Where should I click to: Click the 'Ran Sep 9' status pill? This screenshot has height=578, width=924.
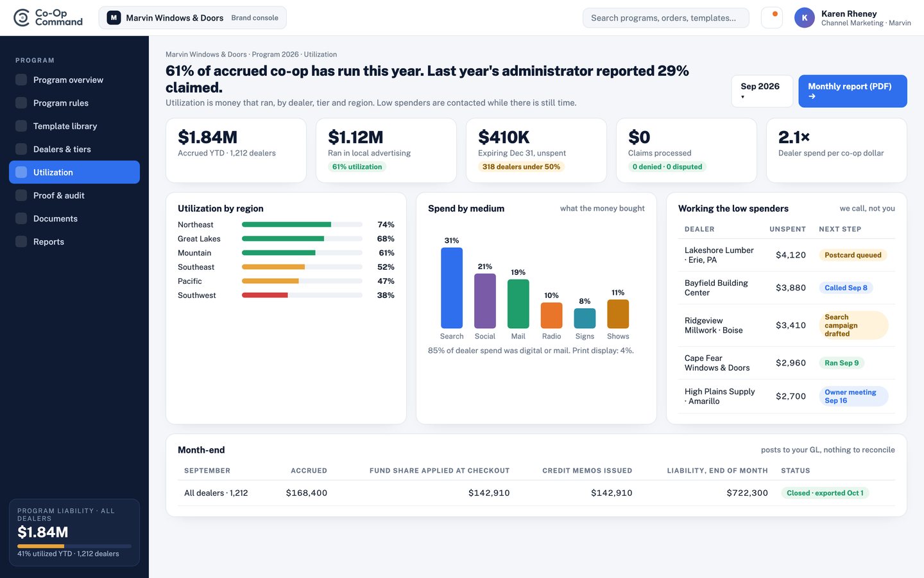point(841,363)
